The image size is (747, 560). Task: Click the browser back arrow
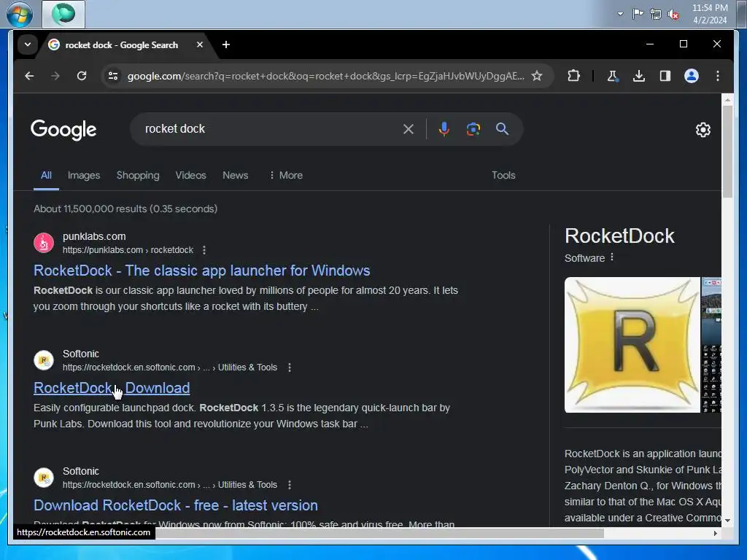[29, 76]
